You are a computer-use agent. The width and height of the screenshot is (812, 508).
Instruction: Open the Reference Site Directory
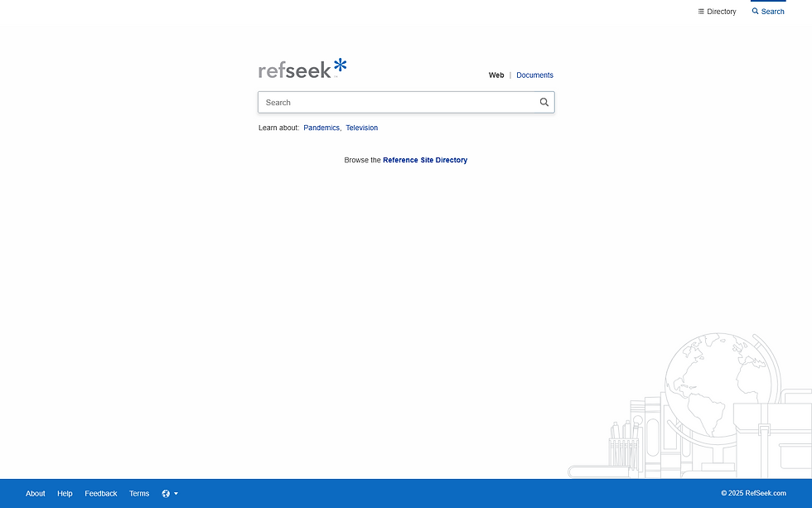[425, 159]
